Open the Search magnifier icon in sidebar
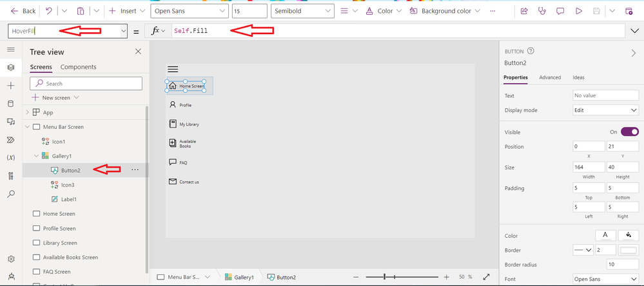This screenshot has width=644, height=286. tap(11, 194)
